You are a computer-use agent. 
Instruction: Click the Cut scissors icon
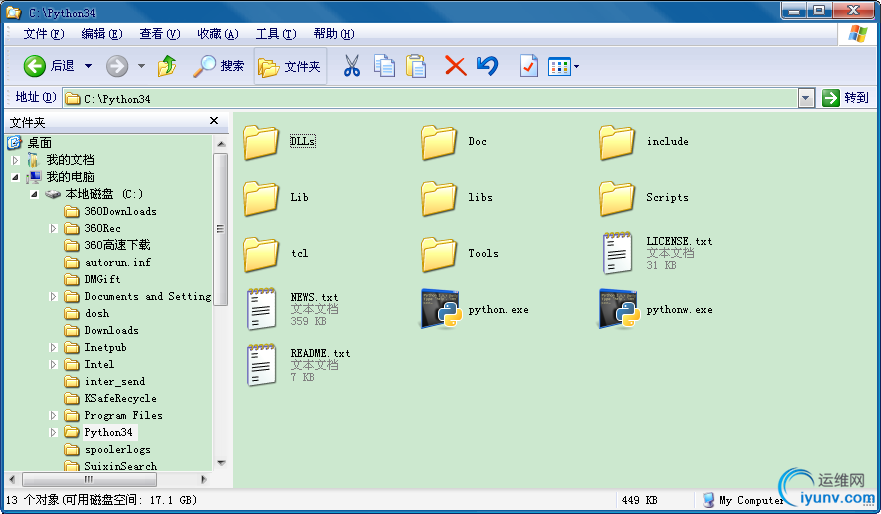tap(352, 66)
